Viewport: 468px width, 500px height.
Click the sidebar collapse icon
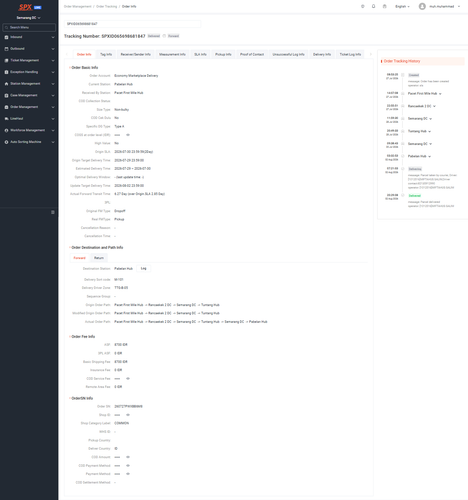pyautogui.click(x=53, y=212)
